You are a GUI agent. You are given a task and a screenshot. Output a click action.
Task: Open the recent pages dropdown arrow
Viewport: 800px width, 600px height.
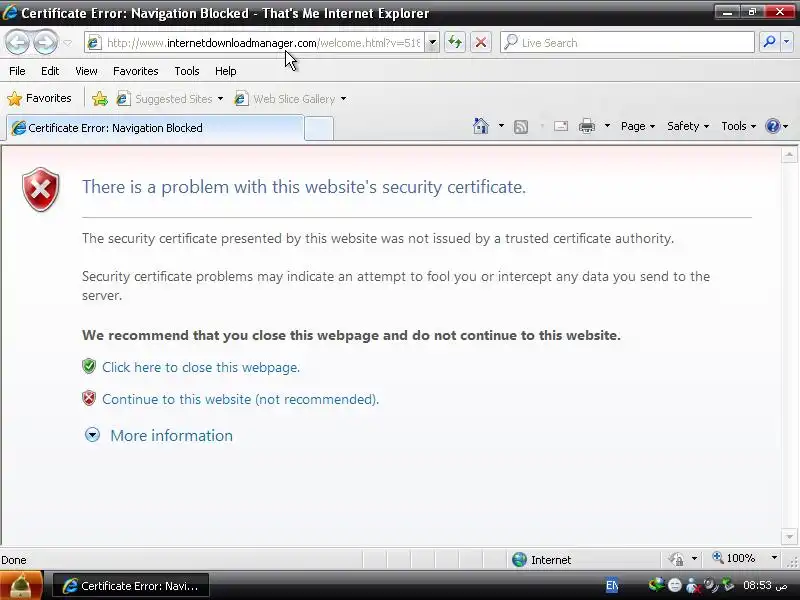pyautogui.click(x=67, y=43)
